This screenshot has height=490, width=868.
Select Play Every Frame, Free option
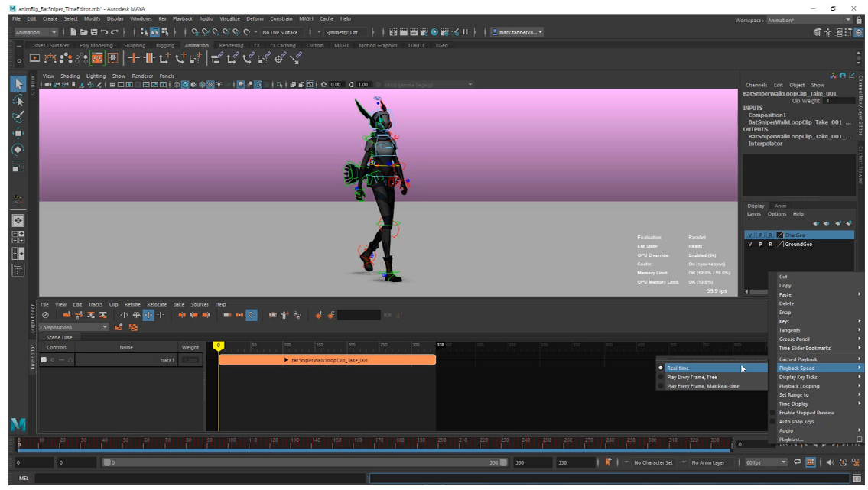pyautogui.click(x=691, y=377)
